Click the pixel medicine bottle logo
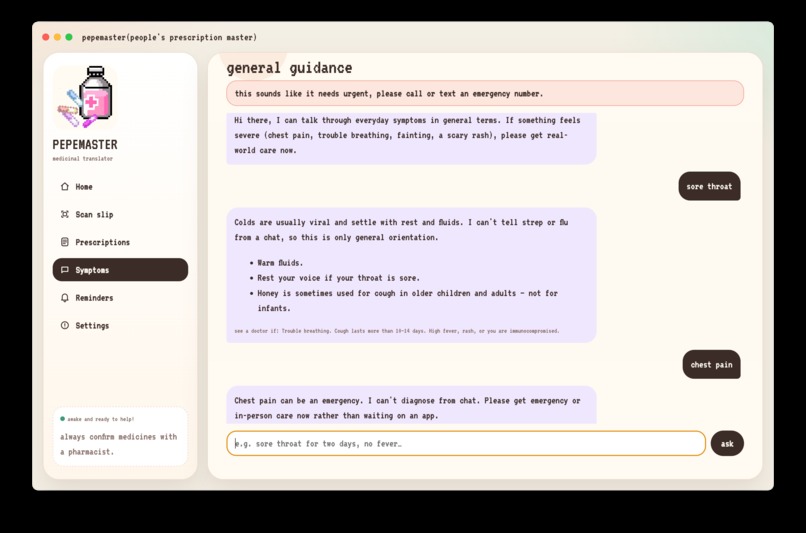806x533 pixels. click(85, 97)
